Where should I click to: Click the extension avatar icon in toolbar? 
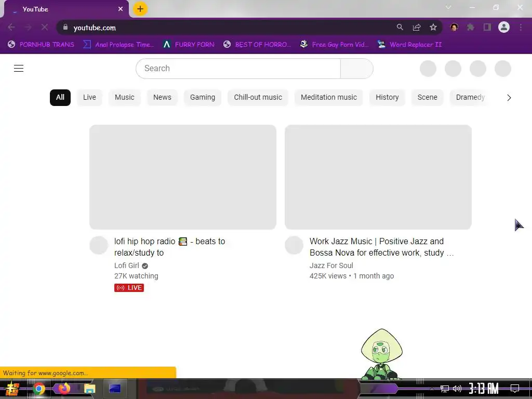[x=454, y=27]
